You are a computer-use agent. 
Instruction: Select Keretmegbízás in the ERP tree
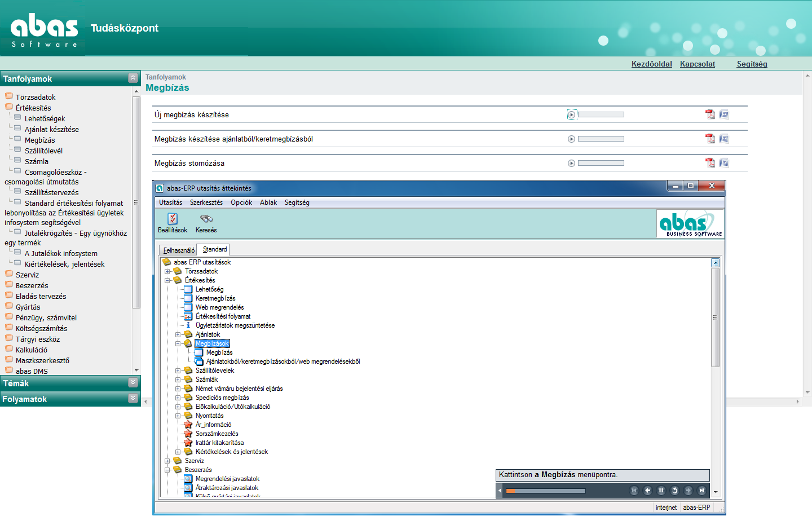pos(215,298)
